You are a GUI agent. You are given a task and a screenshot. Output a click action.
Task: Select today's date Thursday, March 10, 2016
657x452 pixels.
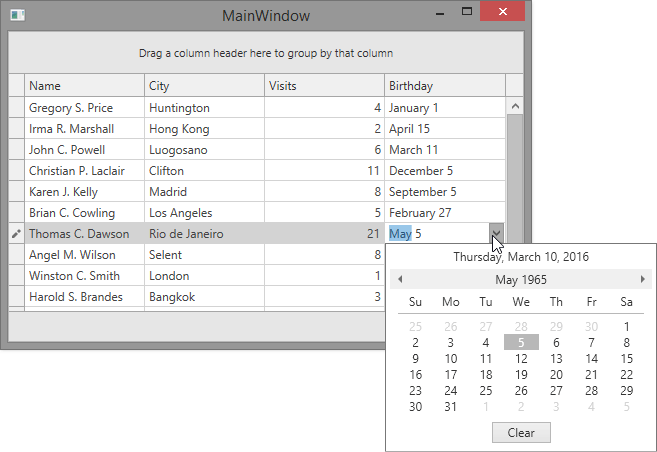click(x=521, y=256)
